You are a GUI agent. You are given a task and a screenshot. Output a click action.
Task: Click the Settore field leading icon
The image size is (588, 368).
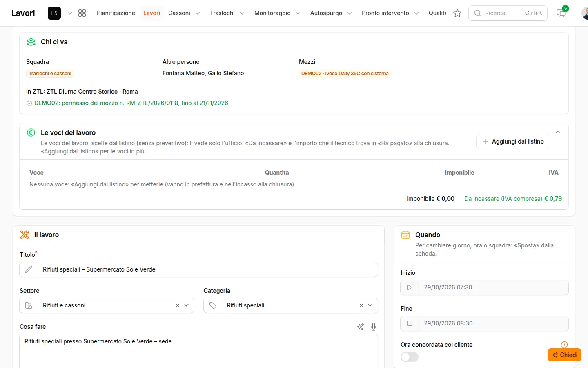click(x=29, y=305)
